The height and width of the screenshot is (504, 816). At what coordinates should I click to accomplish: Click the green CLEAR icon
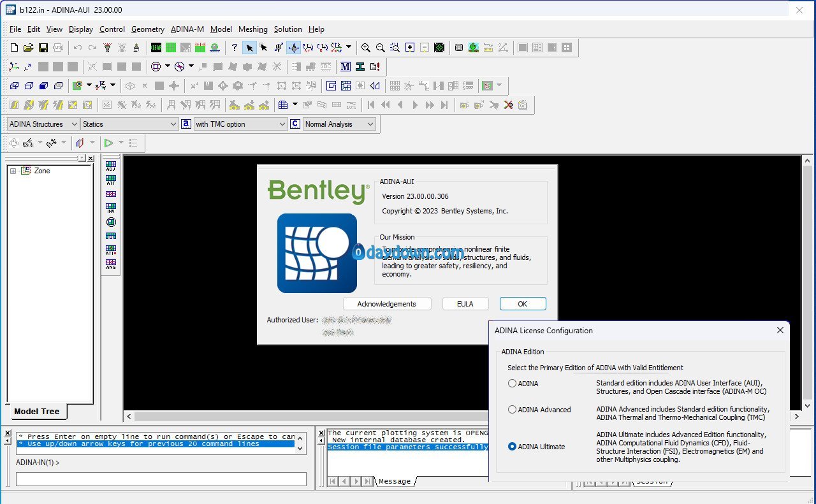[x=156, y=48]
